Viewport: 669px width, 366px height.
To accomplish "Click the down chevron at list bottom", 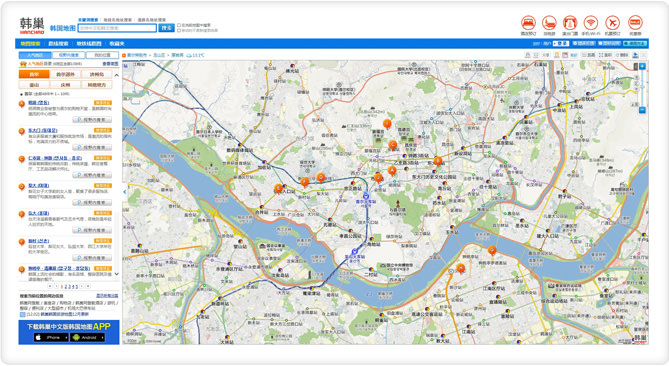I will tap(117, 274).
